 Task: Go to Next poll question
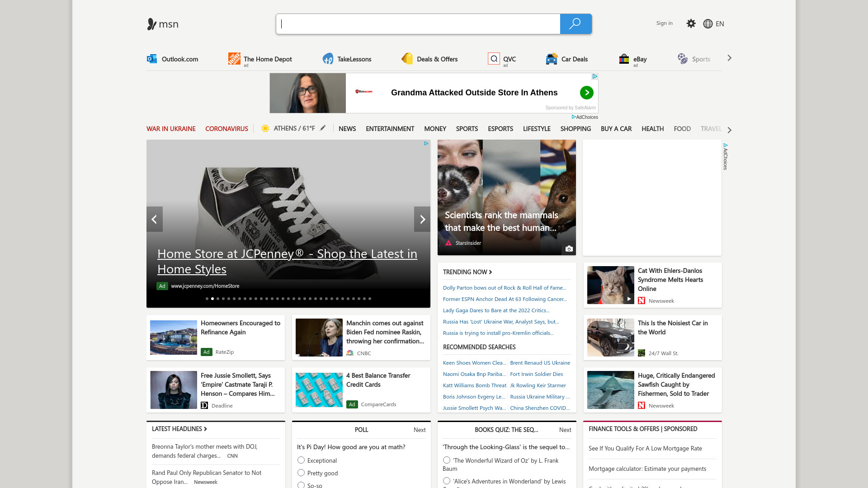pos(420,430)
